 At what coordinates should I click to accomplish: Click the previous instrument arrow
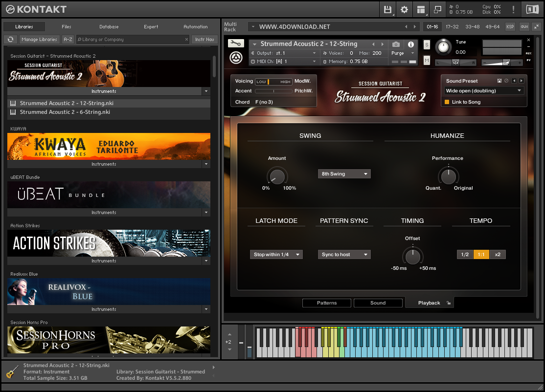(x=374, y=44)
